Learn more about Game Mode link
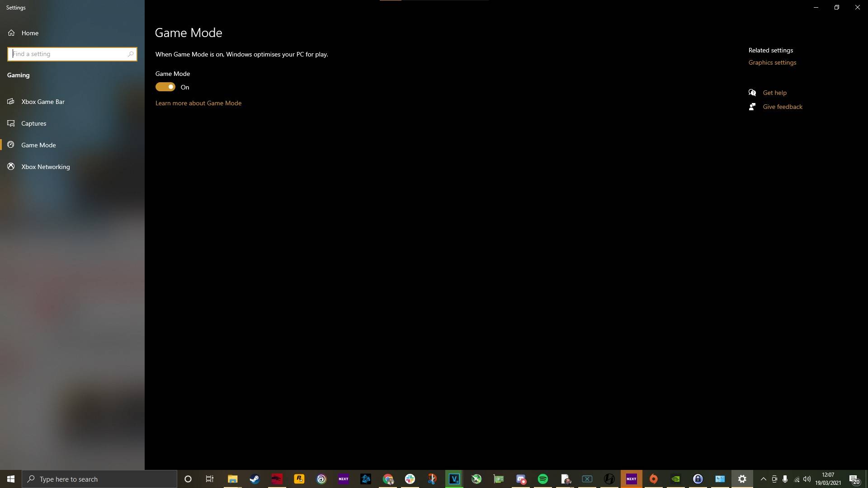The image size is (868, 488). point(198,103)
